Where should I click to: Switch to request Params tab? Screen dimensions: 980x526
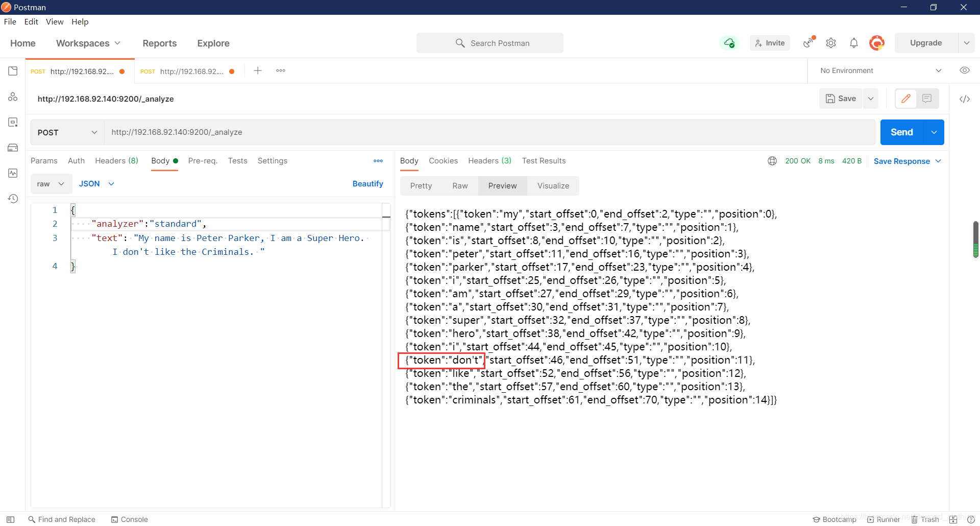[x=44, y=161]
